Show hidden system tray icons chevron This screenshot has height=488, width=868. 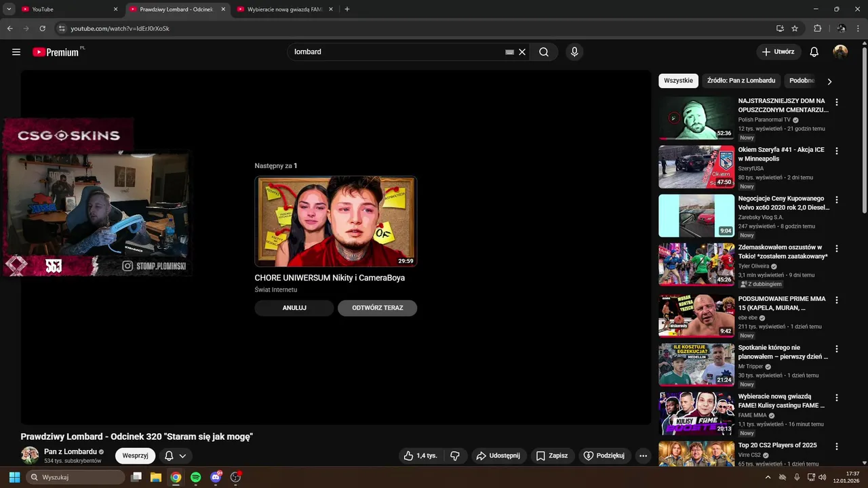[768, 477]
